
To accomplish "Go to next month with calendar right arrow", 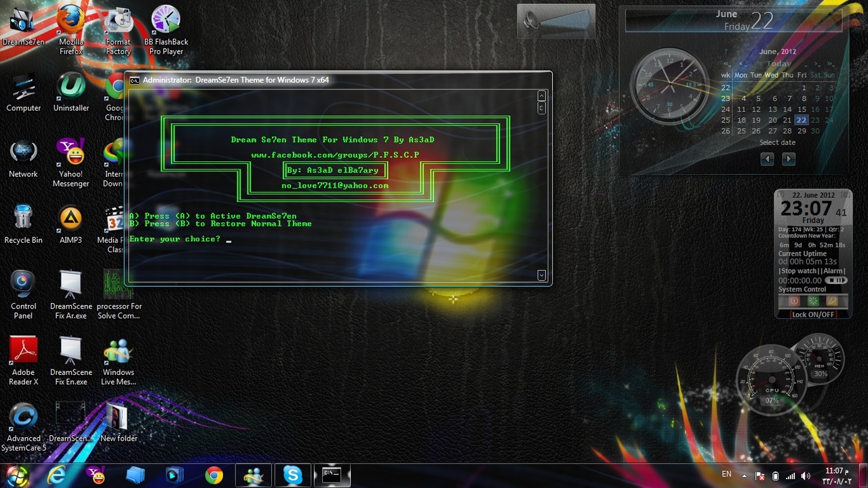I will (x=788, y=159).
